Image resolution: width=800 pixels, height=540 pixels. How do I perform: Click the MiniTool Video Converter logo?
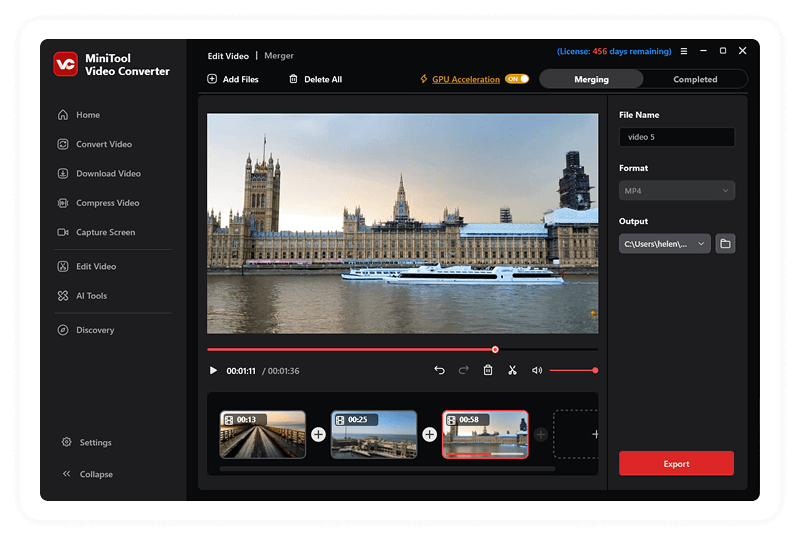click(66, 64)
